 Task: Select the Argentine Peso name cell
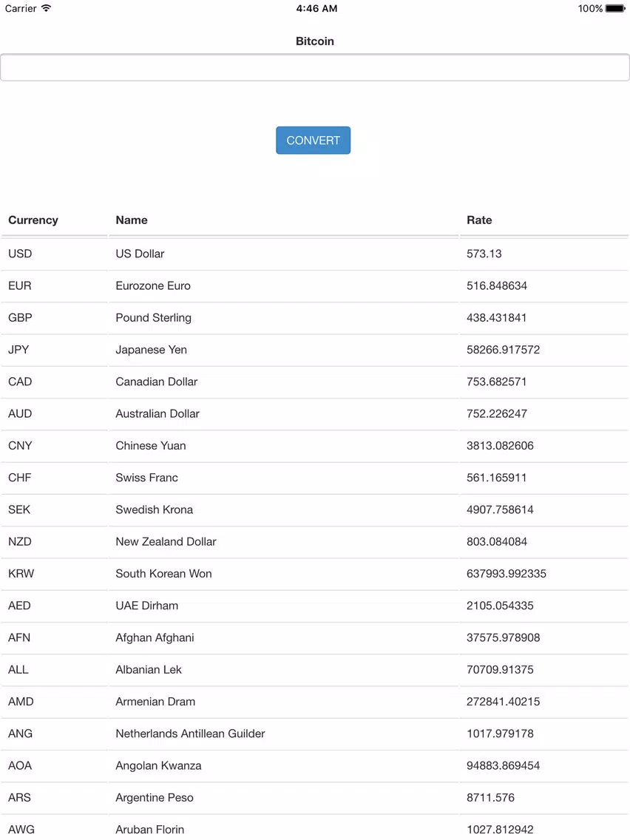tap(155, 798)
